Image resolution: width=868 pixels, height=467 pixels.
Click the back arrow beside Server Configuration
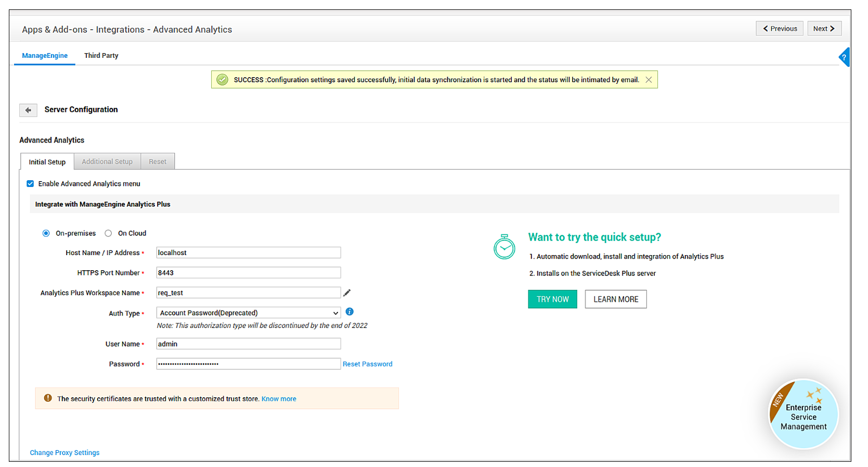pos(28,110)
